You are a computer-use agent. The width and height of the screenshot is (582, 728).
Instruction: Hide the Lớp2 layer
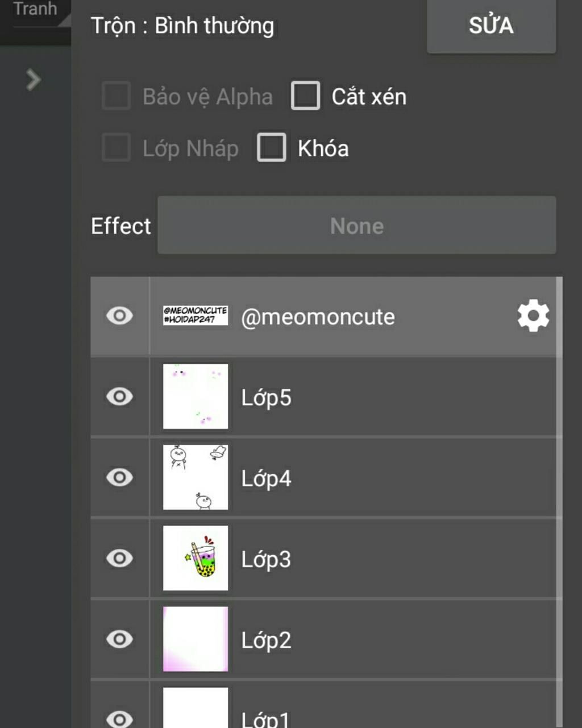pyautogui.click(x=119, y=639)
